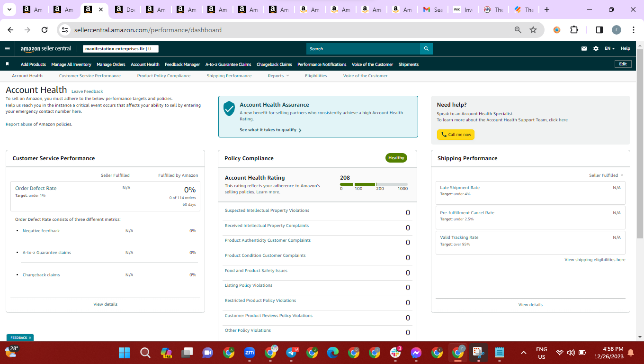Open Chrome's three-dot menu
Image resolution: width=644 pixels, height=364 pixels.
[x=634, y=30]
